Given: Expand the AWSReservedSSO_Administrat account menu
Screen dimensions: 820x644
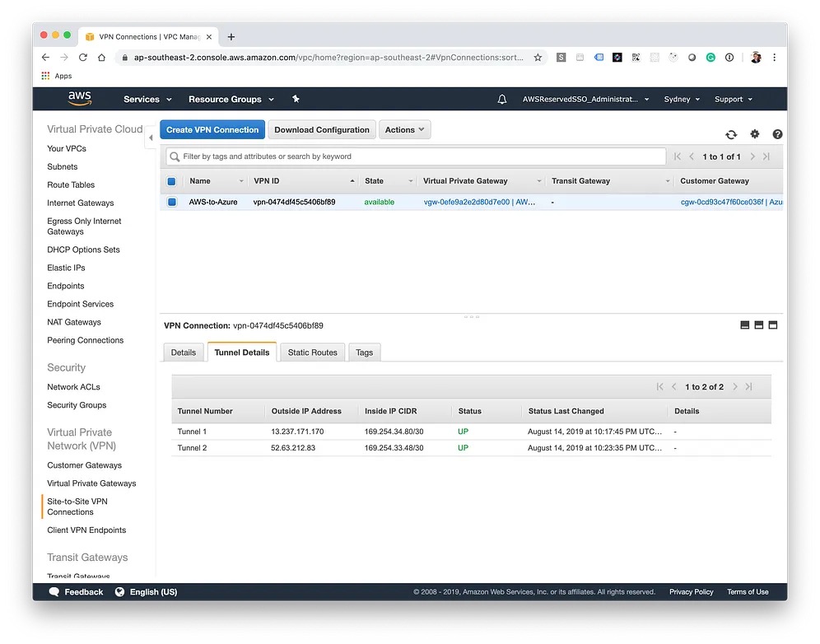Looking at the screenshot, I should pos(585,100).
